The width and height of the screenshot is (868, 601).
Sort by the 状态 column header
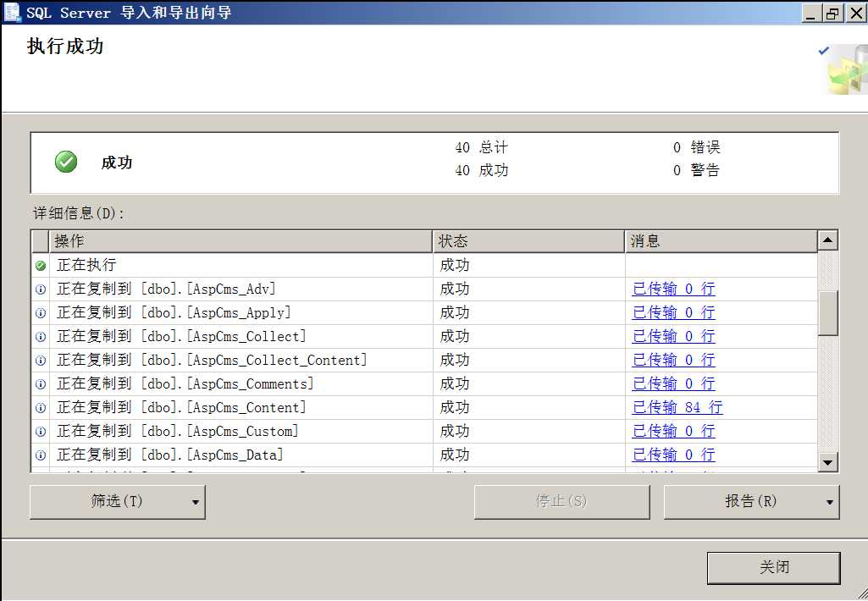tap(528, 241)
